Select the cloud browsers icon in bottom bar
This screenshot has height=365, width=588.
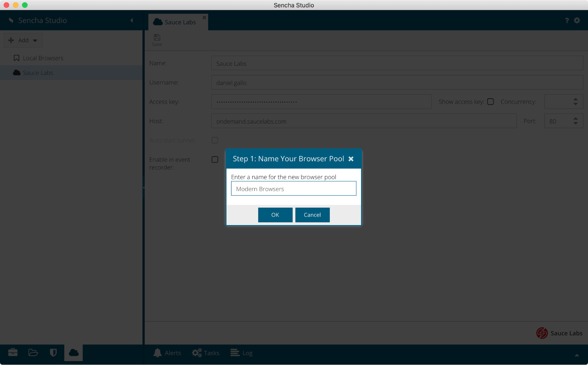click(x=74, y=353)
